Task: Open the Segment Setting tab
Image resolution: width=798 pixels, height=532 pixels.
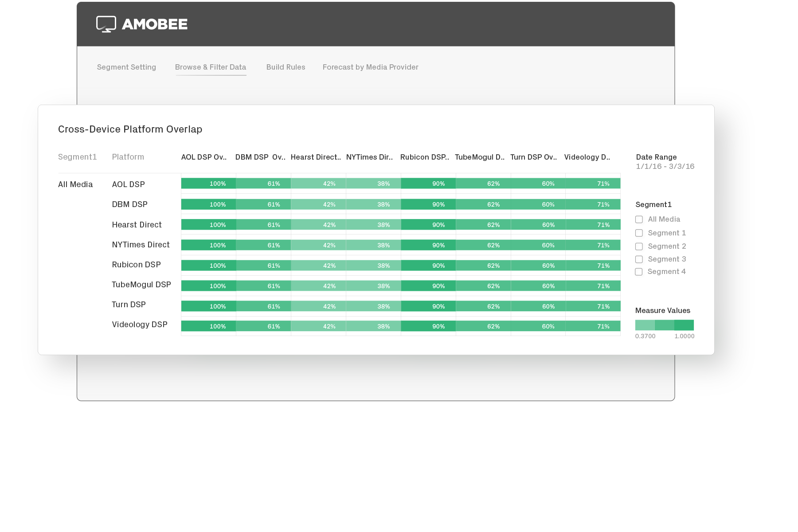Action: (x=126, y=67)
